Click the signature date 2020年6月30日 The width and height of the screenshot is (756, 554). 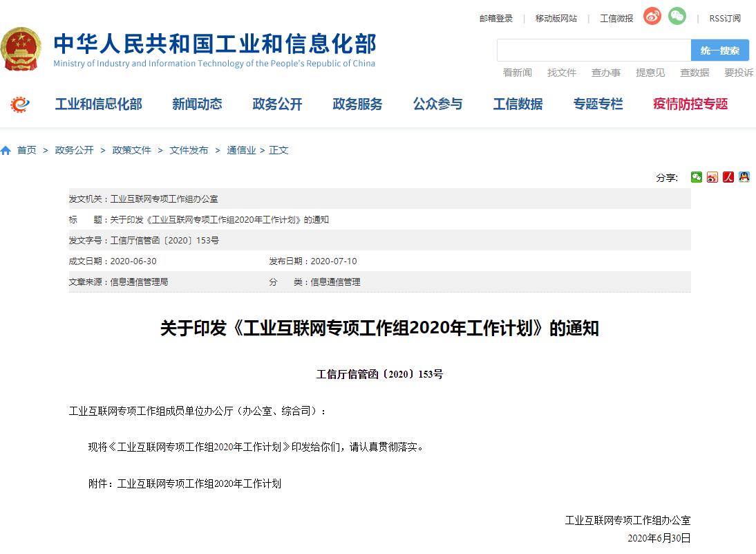659,538
